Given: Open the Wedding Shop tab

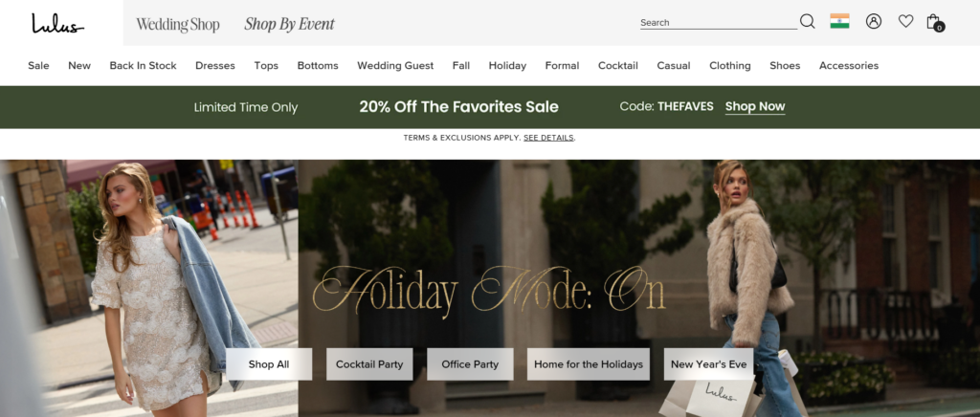Looking at the screenshot, I should point(178,24).
